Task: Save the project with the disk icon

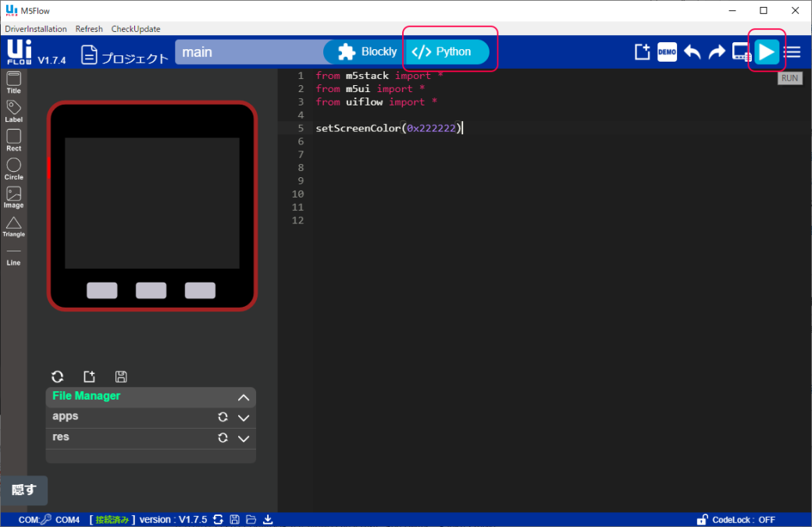Action: 121,376
